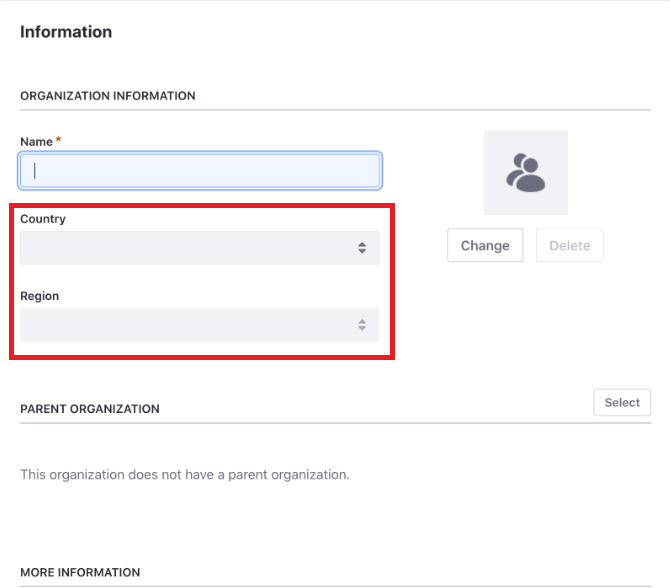Click the Region field's up-down arrow icon

point(362,325)
